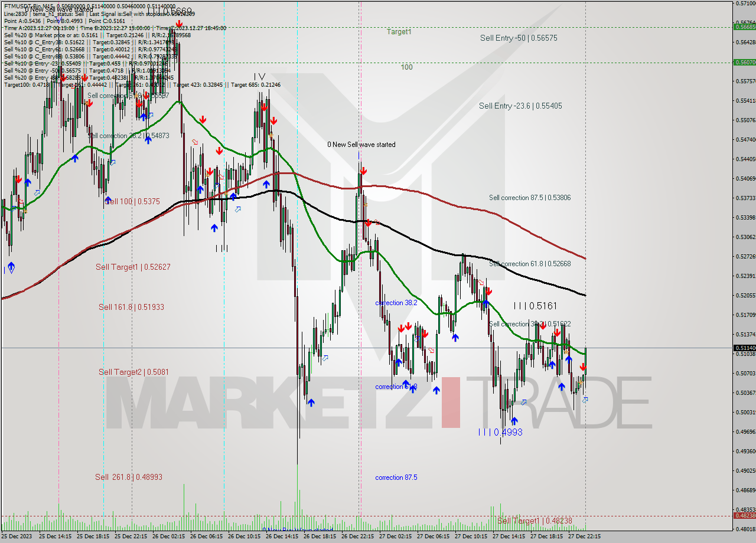
Task: Click the '25 Dec 22:15' time axis label
Action: 131,537
